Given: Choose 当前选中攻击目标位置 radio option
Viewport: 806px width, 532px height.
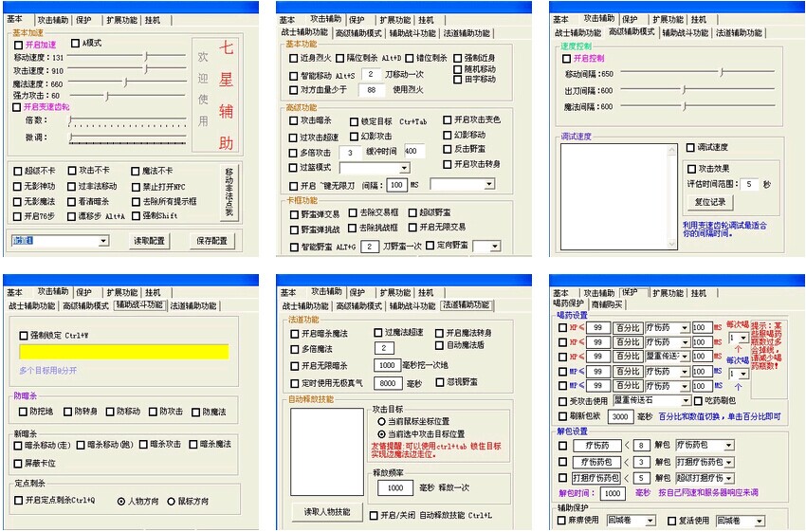Looking at the screenshot, I should click(x=382, y=434).
